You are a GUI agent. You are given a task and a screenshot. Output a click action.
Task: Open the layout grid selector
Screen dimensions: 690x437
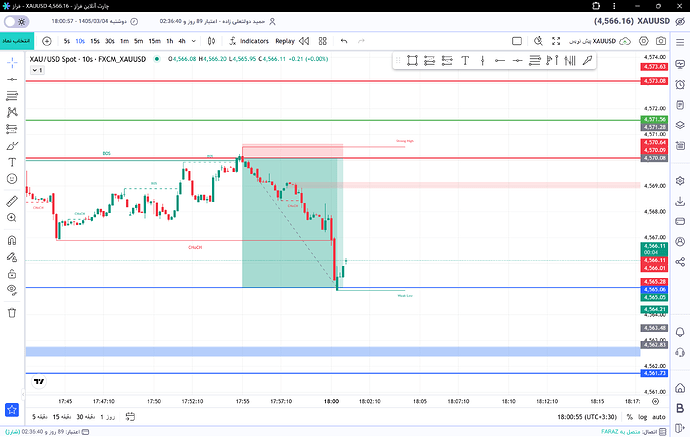pyautogui.click(x=323, y=41)
